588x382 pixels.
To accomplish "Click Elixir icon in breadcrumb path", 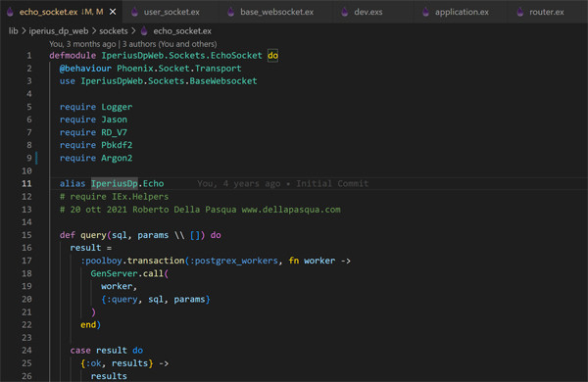I will tap(144, 30).
